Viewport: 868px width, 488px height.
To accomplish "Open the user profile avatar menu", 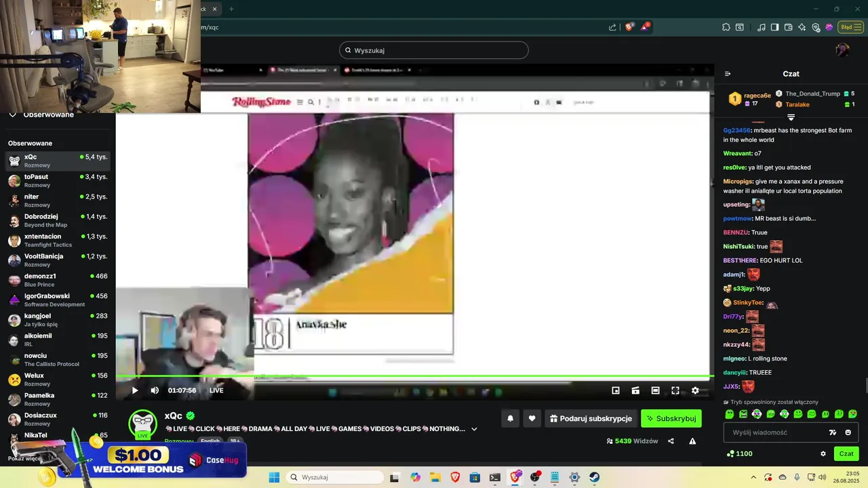I will coord(842,50).
